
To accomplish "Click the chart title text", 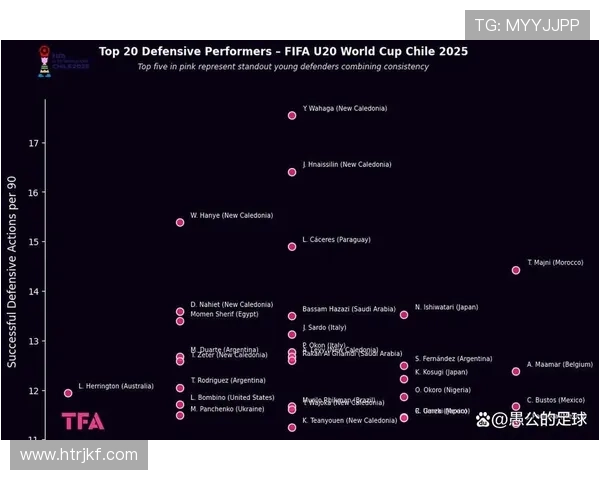I will [283, 51].
